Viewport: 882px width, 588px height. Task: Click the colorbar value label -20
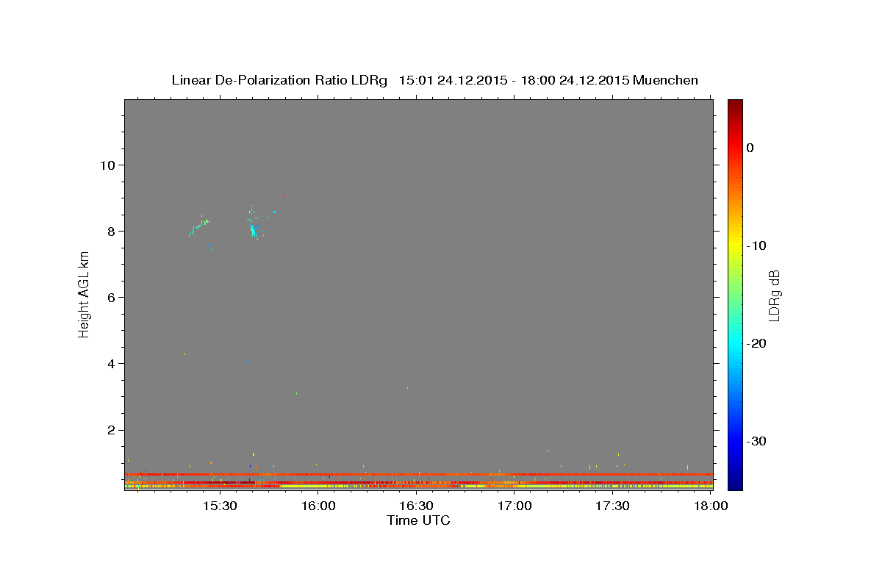tap(757, 343)
